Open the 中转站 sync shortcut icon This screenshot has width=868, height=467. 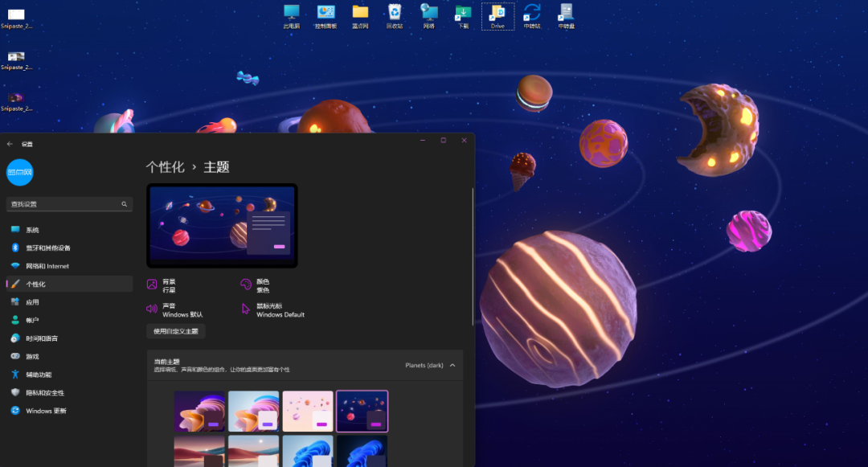coord(532,16)
